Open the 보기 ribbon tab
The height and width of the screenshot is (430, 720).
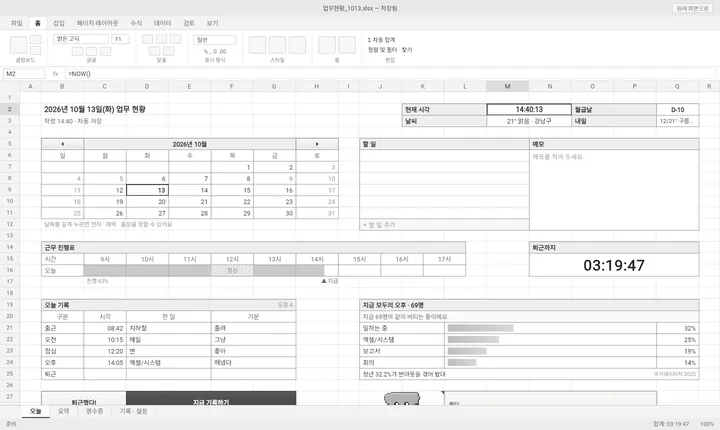212,23
